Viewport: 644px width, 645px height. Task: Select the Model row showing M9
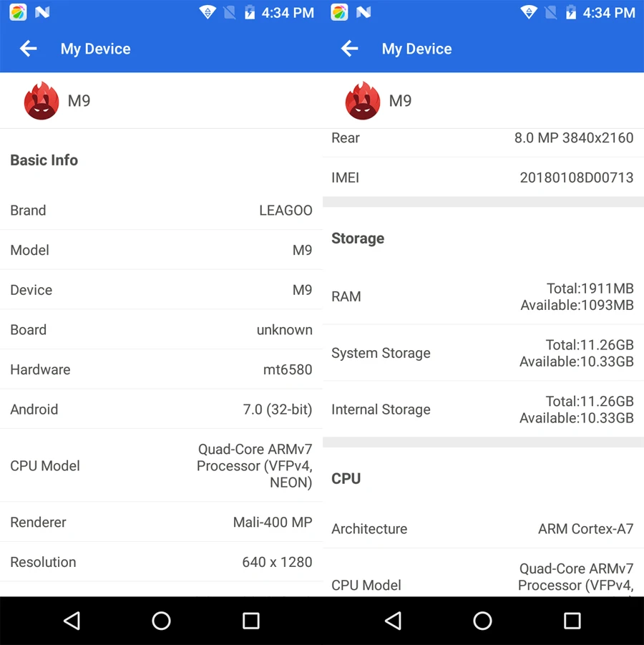pyautogui.click(x=161, y=250)
